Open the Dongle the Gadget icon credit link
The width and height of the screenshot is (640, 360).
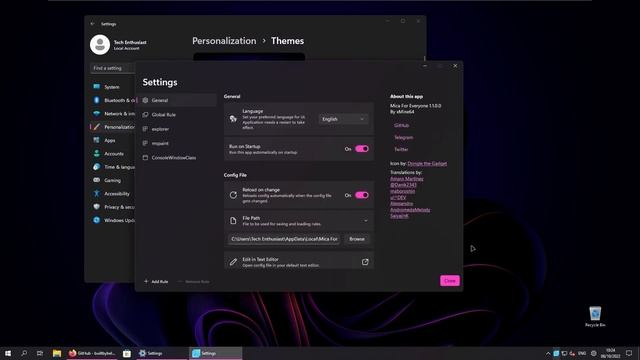pos(427,163)
